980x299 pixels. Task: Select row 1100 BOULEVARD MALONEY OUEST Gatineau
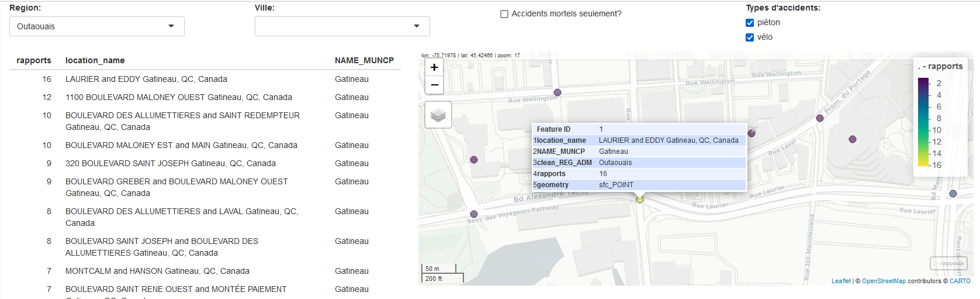coord(205,97)
